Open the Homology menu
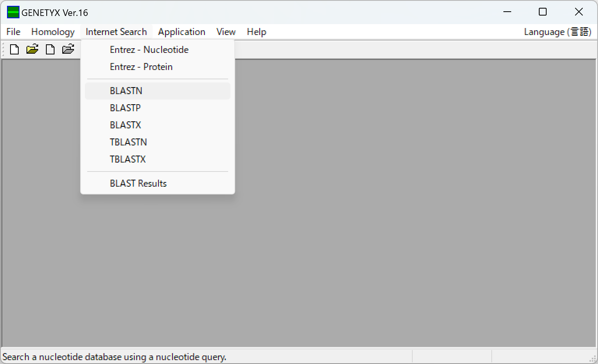This screenshot has height=364, width=598. (x=53, y=32)
